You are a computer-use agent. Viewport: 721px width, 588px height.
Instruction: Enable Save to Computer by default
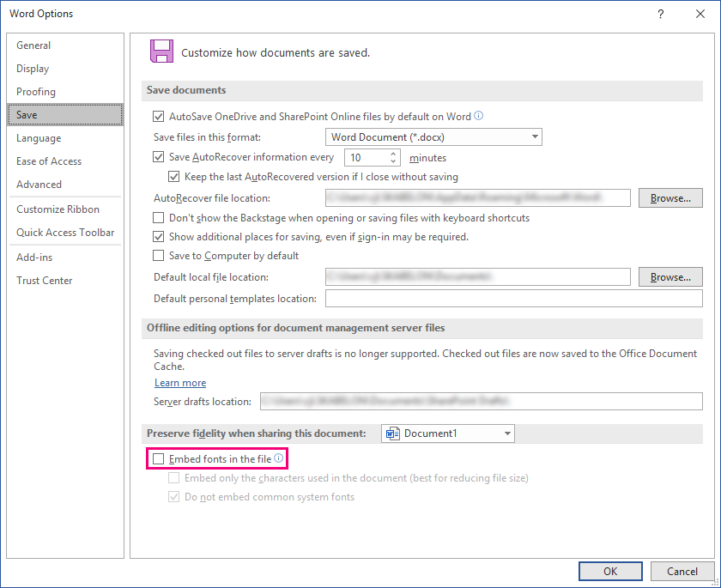click(x=158, y=256)
